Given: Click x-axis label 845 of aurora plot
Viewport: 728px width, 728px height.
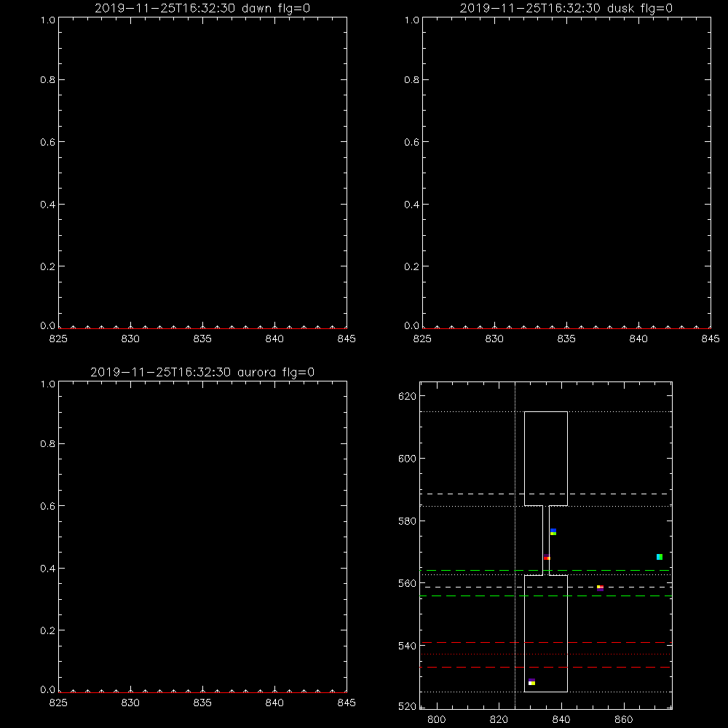Looking at the screenshot, I should [347, 703].
